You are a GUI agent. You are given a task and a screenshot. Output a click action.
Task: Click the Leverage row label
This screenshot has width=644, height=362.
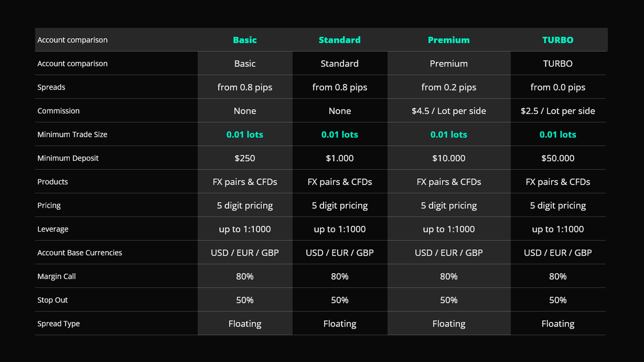[53, 229]
